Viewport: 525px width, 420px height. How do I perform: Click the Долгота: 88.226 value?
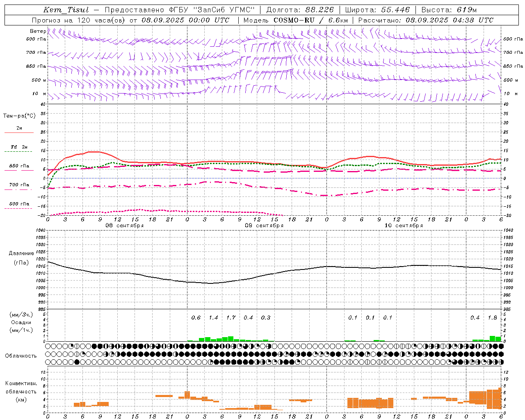(300, 10)
